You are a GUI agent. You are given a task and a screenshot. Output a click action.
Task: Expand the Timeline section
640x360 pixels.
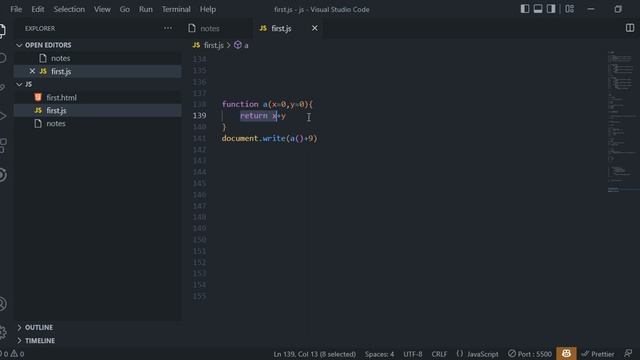36,340
